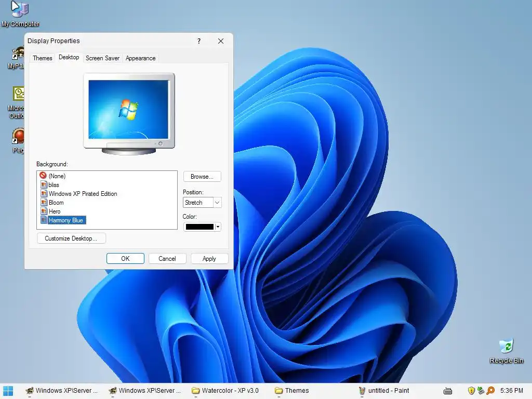This screenshot has width=532, height=399.
Task: Click the monitor wallpaper preview image
Action: click(128, 109)
